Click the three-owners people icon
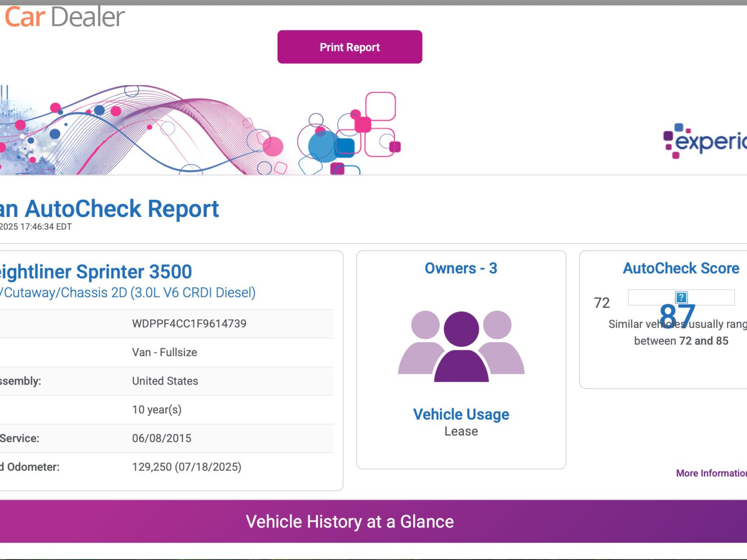 coord(461,346)
